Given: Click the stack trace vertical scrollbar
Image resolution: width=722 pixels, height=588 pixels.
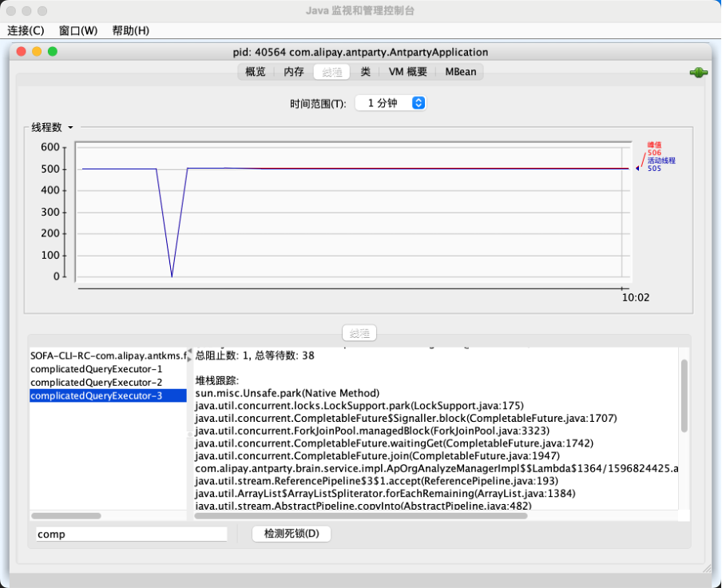Looking at the screenshot, I should (x=684, y=396).
